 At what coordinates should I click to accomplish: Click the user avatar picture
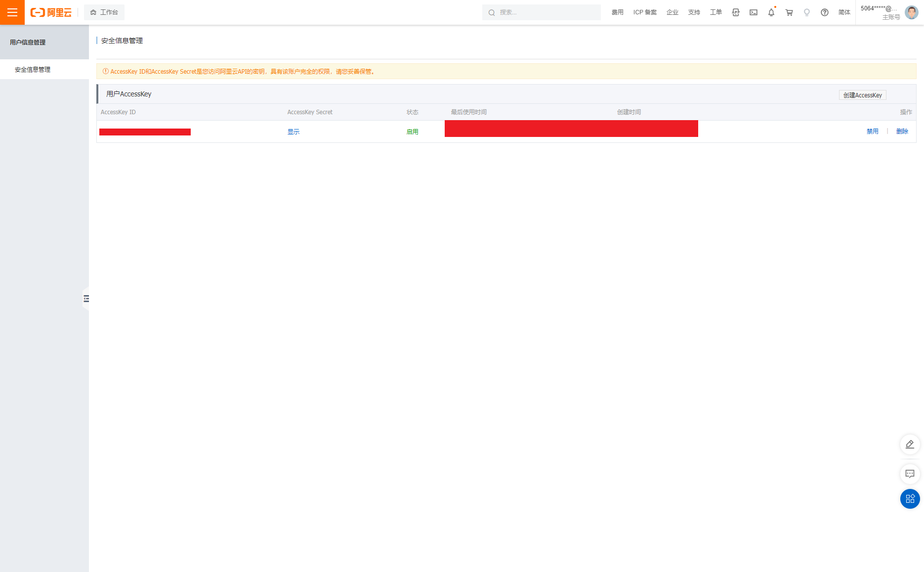912,12
